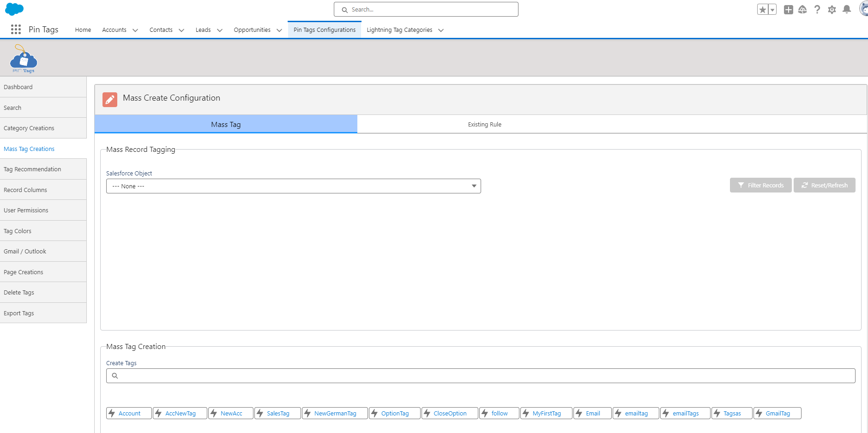Click the lightning icon on Account tag
Screen dimensions: 868x433
(x=112, y=413)
